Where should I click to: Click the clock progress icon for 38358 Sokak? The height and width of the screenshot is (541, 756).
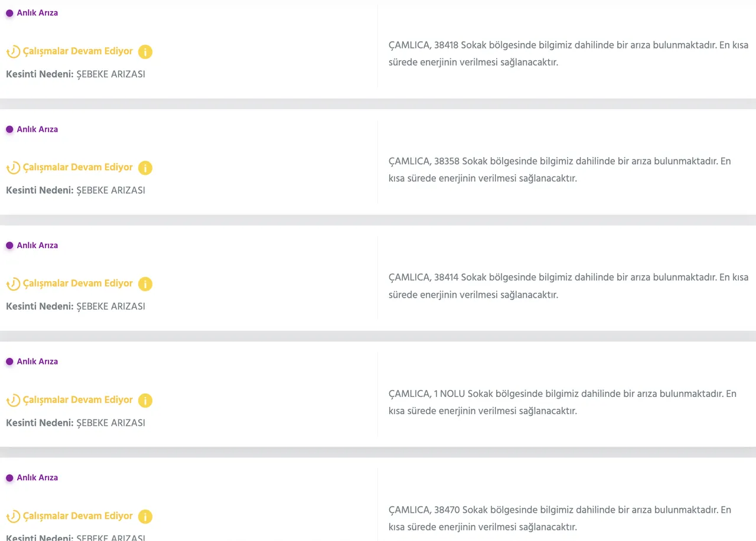[13, 168]
